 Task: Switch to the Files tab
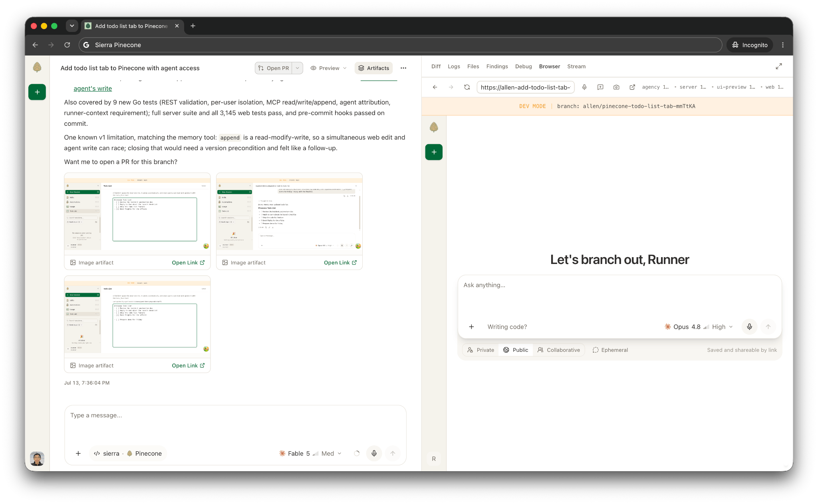tap(473, 66)
